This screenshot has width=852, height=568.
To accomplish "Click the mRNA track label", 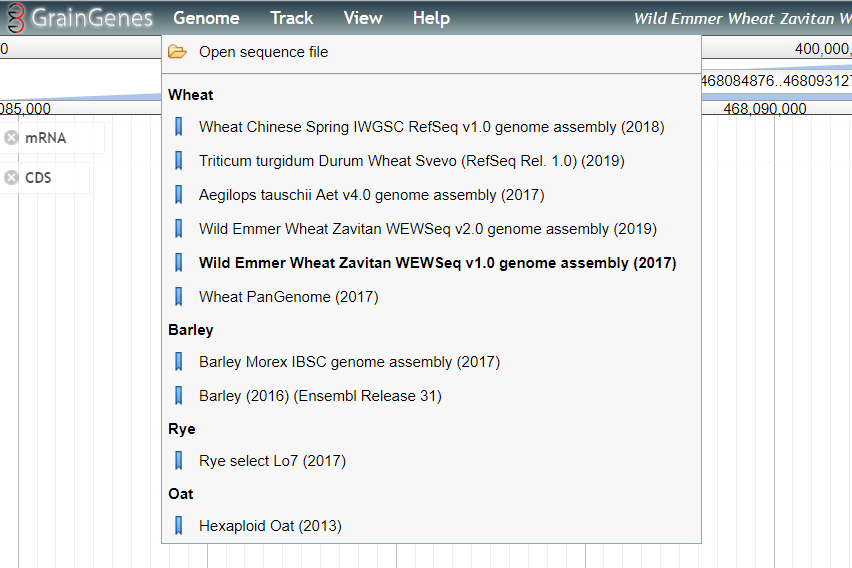I will point(46,138).
